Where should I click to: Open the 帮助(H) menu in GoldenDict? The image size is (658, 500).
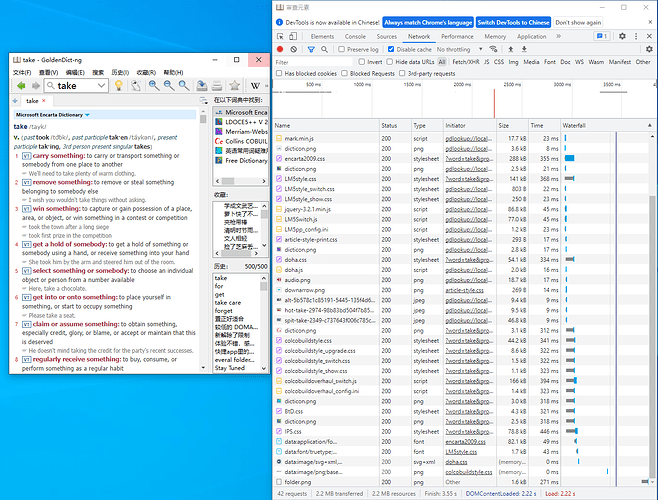pyautogui.click(x=173, y=73)
